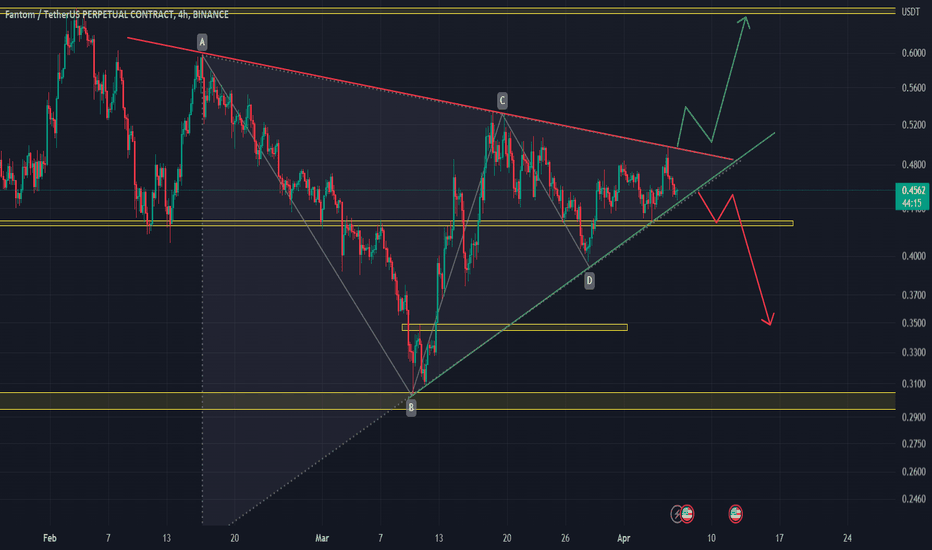Viewport: 932px width, 550px height.
Task: Click the bar countdown 44:15
Action: coord(913,203)
